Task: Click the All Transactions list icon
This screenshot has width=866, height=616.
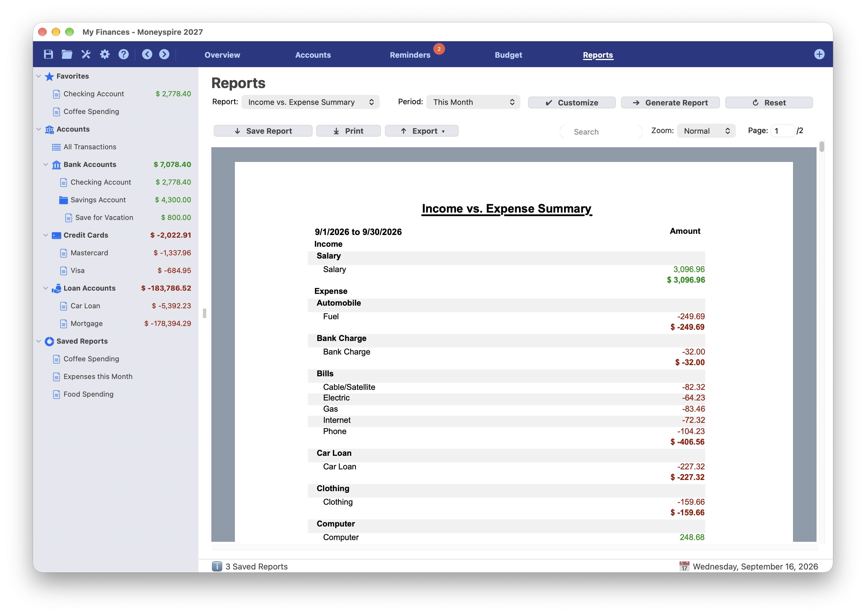Action: coord(57,147)
